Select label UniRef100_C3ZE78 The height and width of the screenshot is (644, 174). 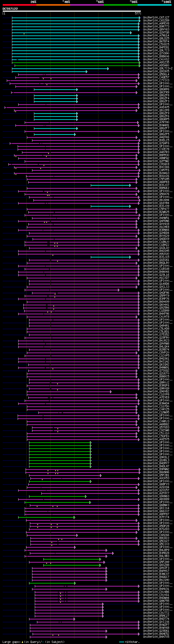coord(156,149)
